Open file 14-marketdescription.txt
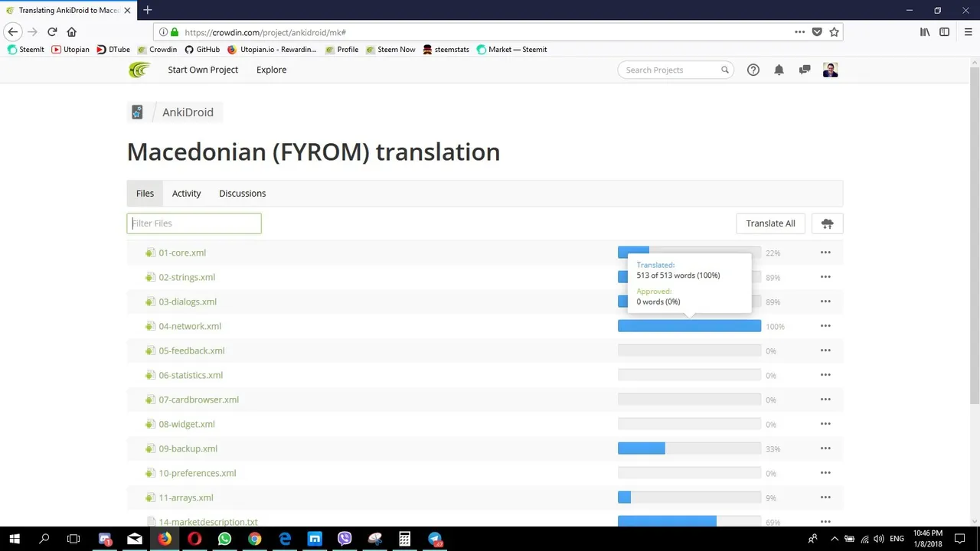This screenshot has width=980, height=551. coord(208,522)
